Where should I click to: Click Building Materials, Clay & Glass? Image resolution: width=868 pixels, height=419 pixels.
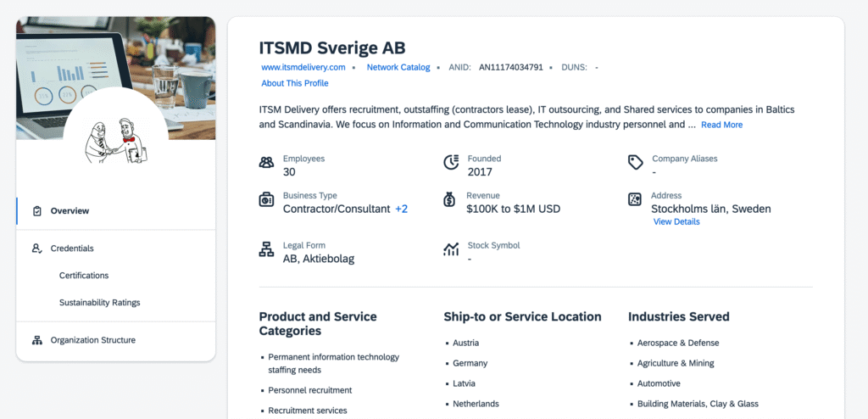click(698, 404)
